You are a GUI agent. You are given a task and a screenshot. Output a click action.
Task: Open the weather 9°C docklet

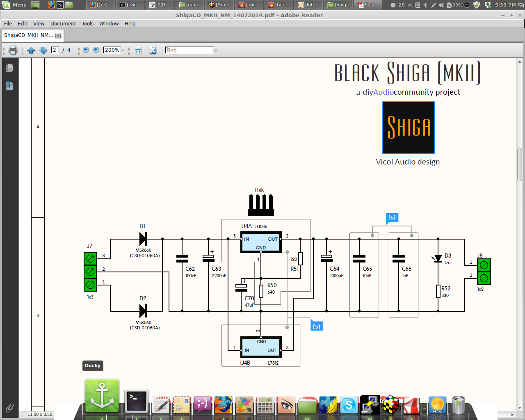(x=437, y=405)
